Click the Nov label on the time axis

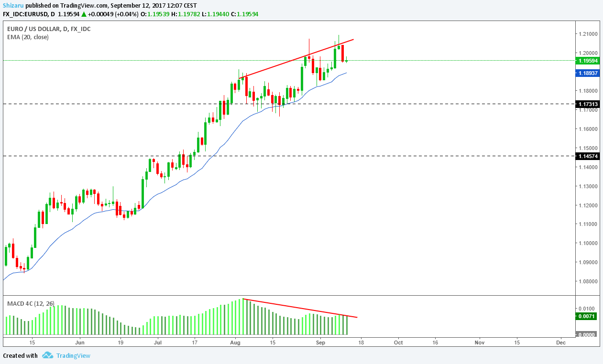coord(480,343)
